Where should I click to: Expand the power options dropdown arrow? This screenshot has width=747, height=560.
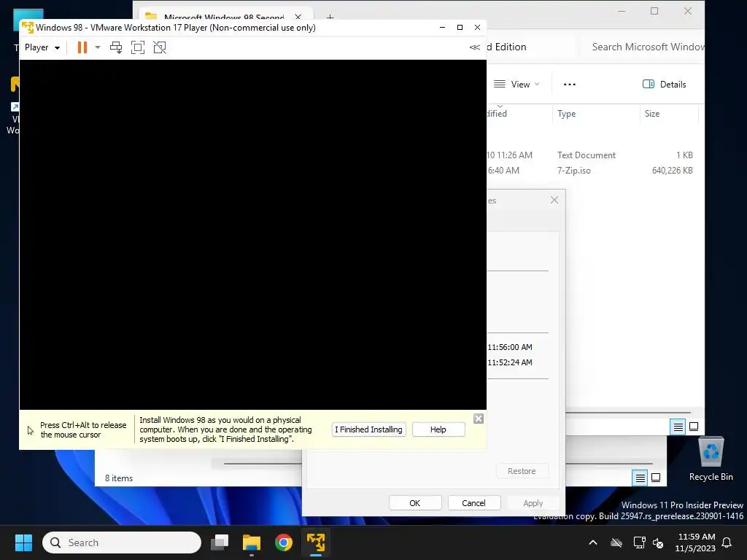coord(98,47)
